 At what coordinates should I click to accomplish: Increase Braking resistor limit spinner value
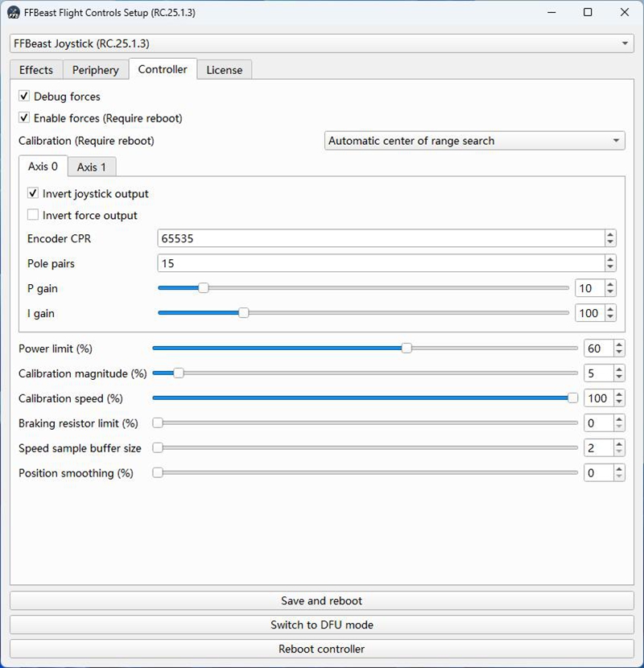pyautogui.click(x=618, y=419)
